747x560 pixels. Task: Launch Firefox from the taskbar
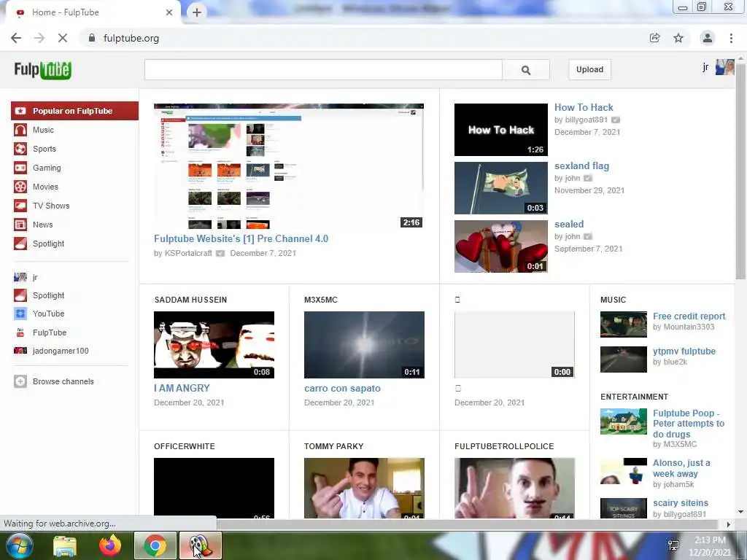tap(110, 545)
